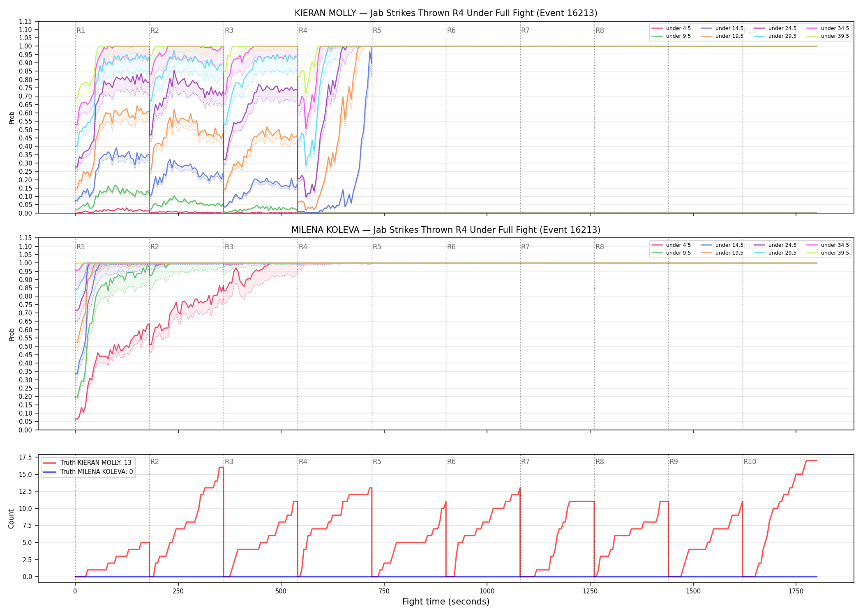Click the 7.5 tick on Count axis

coord(28,525)
